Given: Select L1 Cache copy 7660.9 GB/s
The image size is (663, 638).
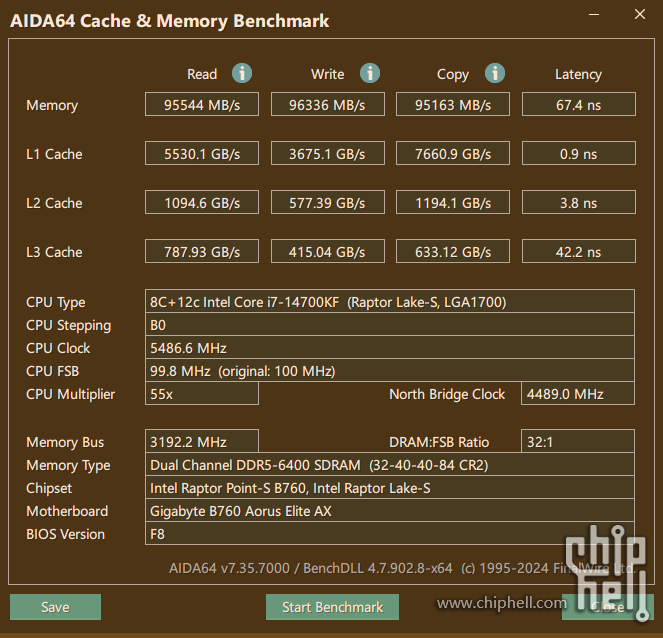Looking at the screenshot, I should point(453,153).
